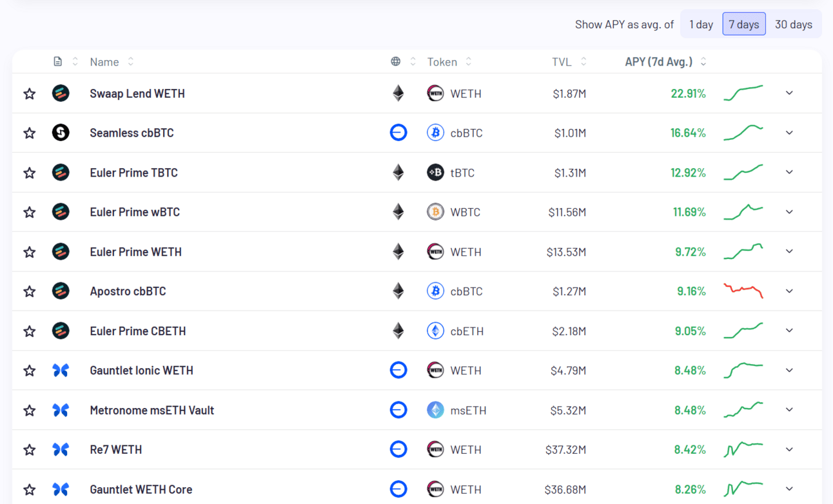833x504 pixels.
Task: Sort the table by Name
Action: click(x=112, y=62)
